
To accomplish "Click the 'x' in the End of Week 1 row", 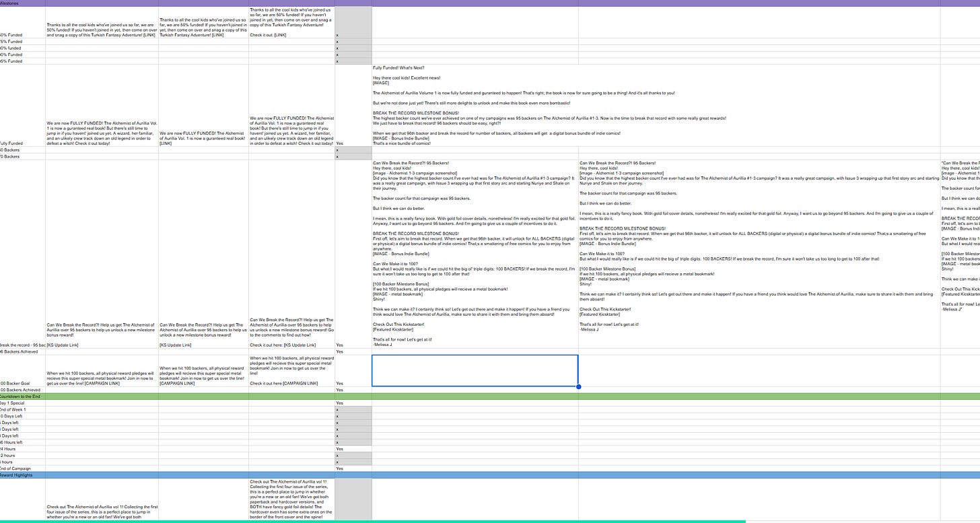I will (337, 410).
